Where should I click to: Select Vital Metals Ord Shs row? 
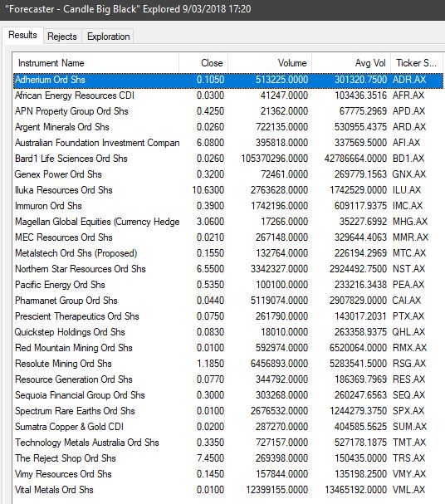(x=228, y=490)
